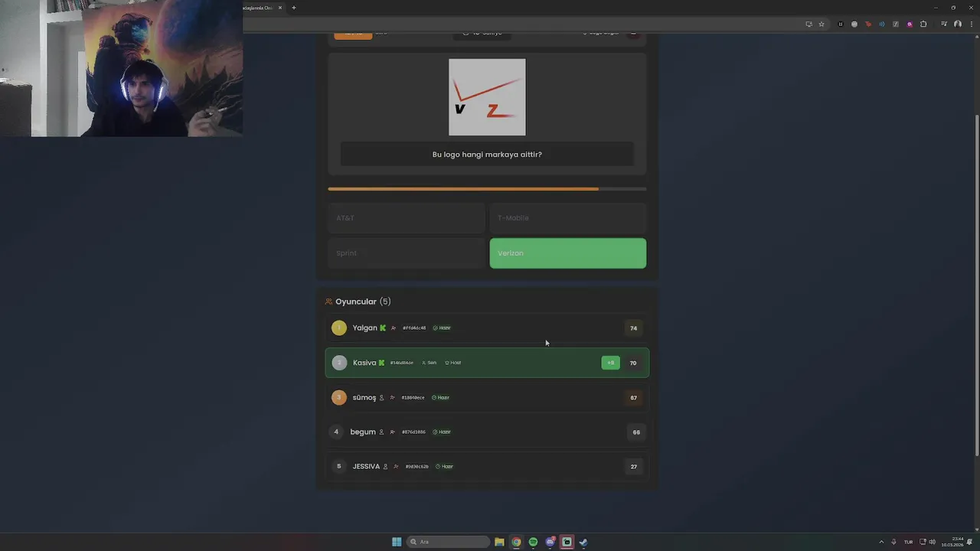Select the Verizon answer option

pyautogui.click(x=567, y=253)
